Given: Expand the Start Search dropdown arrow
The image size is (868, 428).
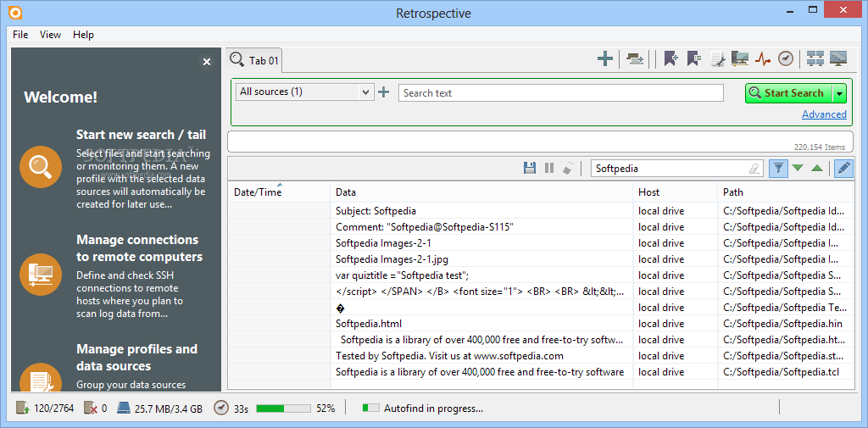Looking at the screenshot, I should [840, 93].
